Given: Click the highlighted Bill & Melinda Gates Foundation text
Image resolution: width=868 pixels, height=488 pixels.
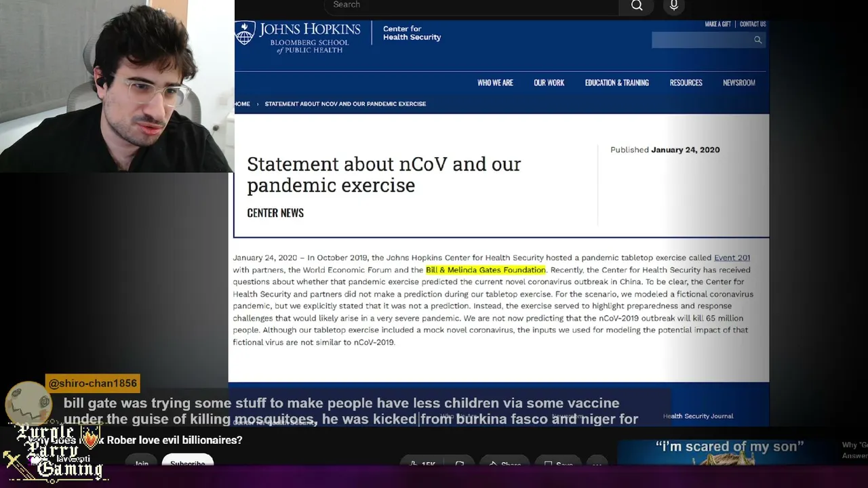Looking at the screenshot, I should point(486,270).
